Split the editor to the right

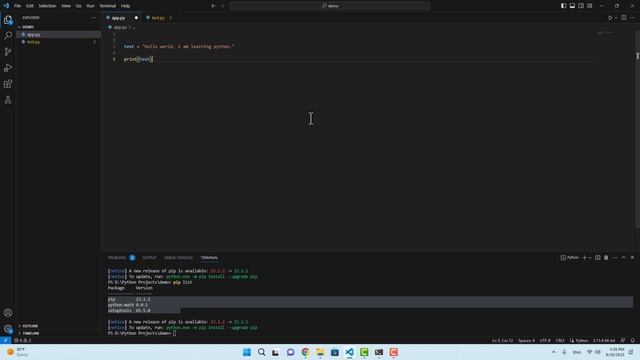click(x=624, y=18)
